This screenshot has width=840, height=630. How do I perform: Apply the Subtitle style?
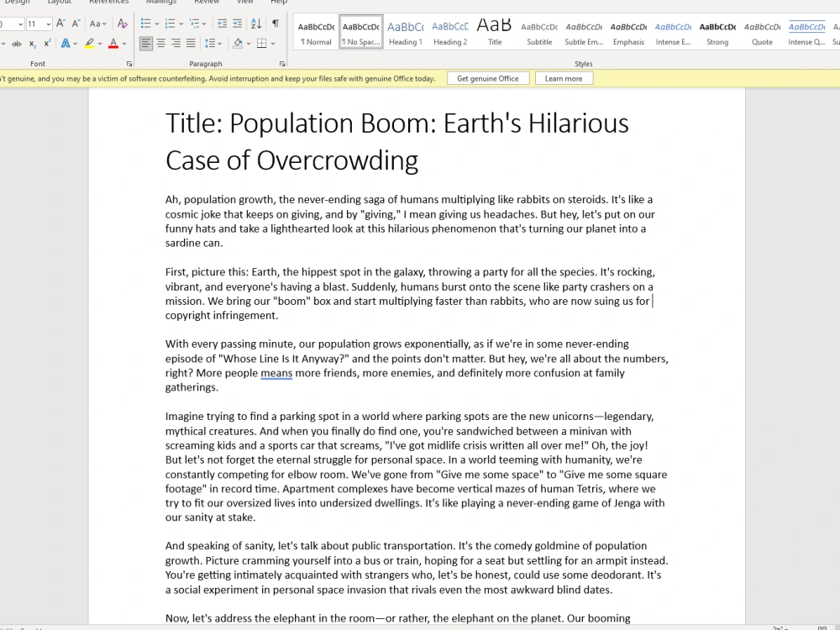[539, 32]
